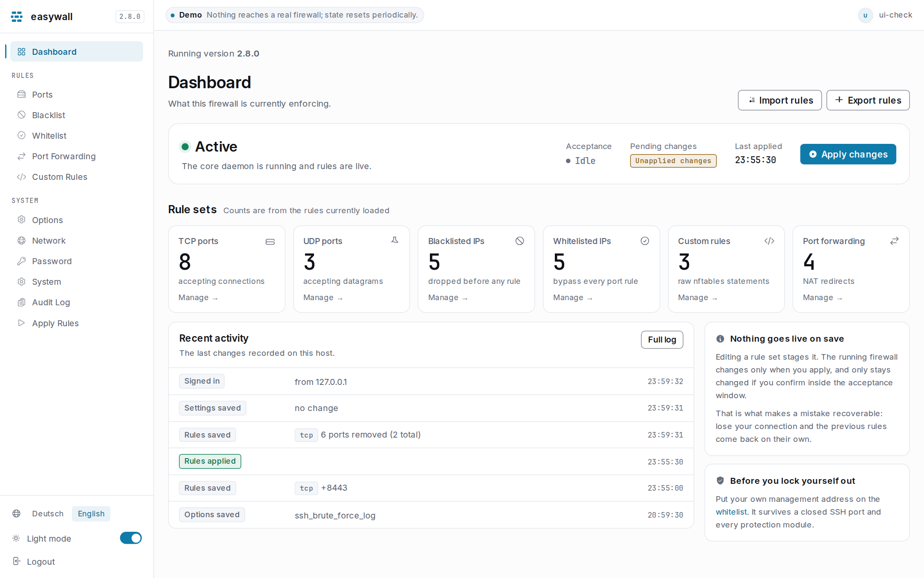The width and height of the screenshot is (924, 578).
Task: Go to the Network page
Action: click(77, 240)
